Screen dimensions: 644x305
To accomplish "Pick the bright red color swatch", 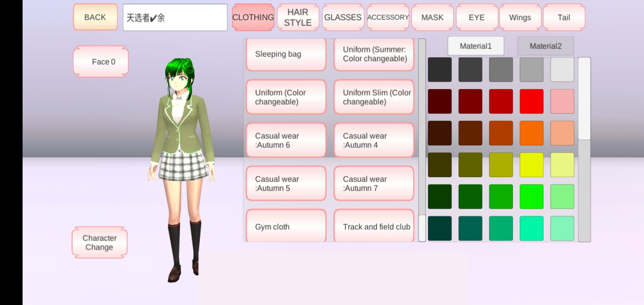I will (x=531, y=101).
